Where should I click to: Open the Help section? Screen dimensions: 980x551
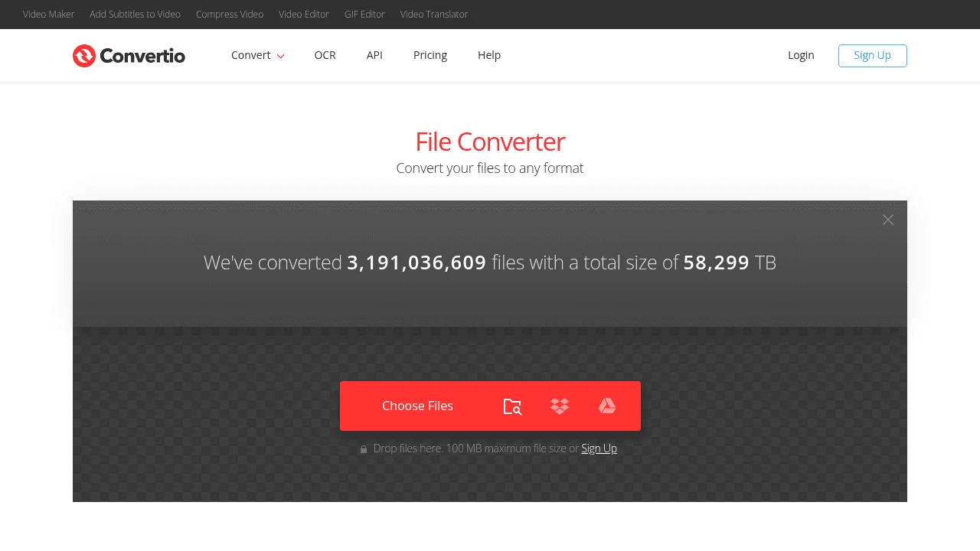(489, 55)
